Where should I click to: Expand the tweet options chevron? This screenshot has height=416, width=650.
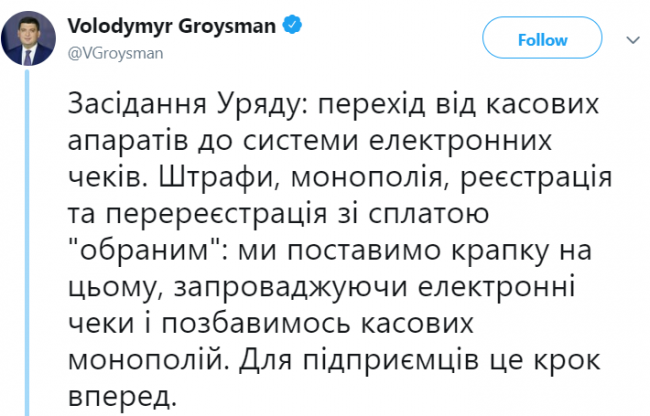[633, 40]
